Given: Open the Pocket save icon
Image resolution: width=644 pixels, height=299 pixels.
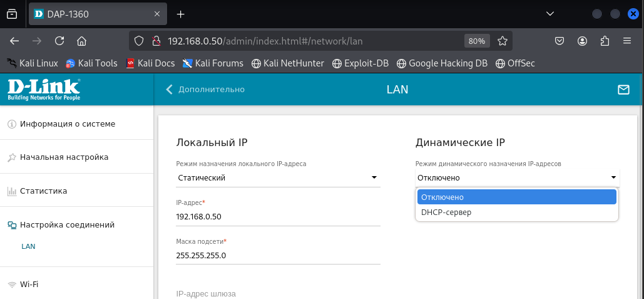Looking at the screenshot, I should click(560, 41).
